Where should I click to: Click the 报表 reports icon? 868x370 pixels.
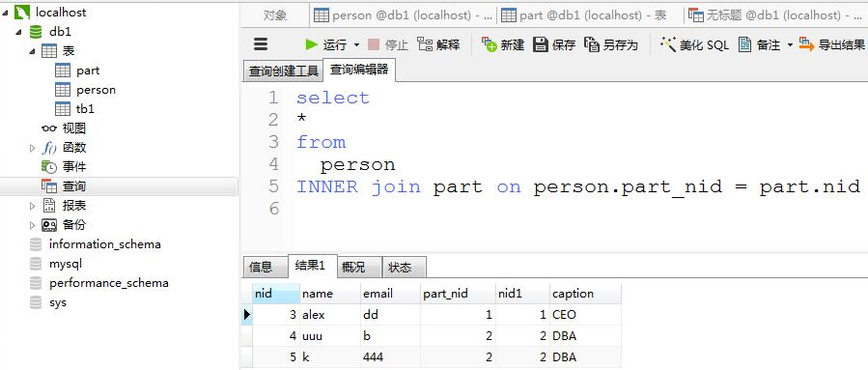pos(49,206)
